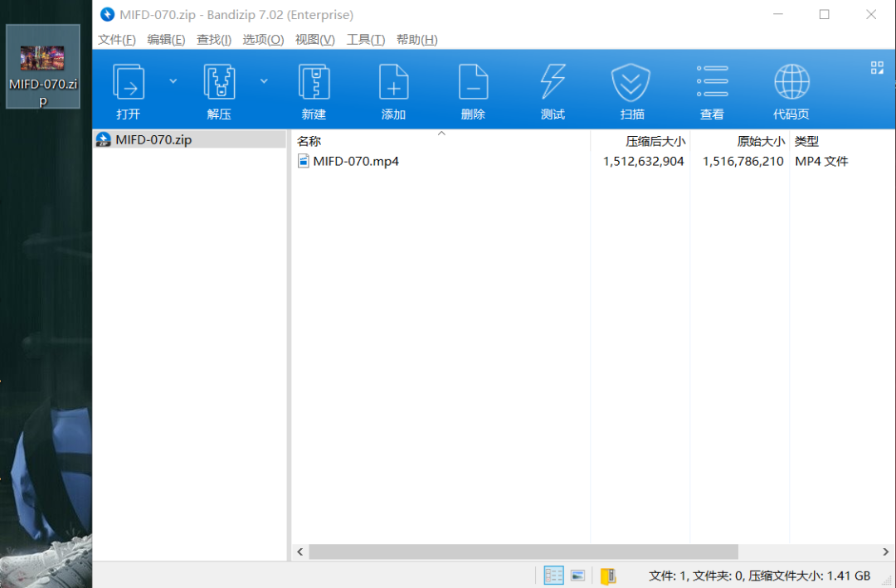This screenshot has height=588, width=896.
Task: Maximize the Bandizip window
Action: pyautogui.click(x=824, y=14)
